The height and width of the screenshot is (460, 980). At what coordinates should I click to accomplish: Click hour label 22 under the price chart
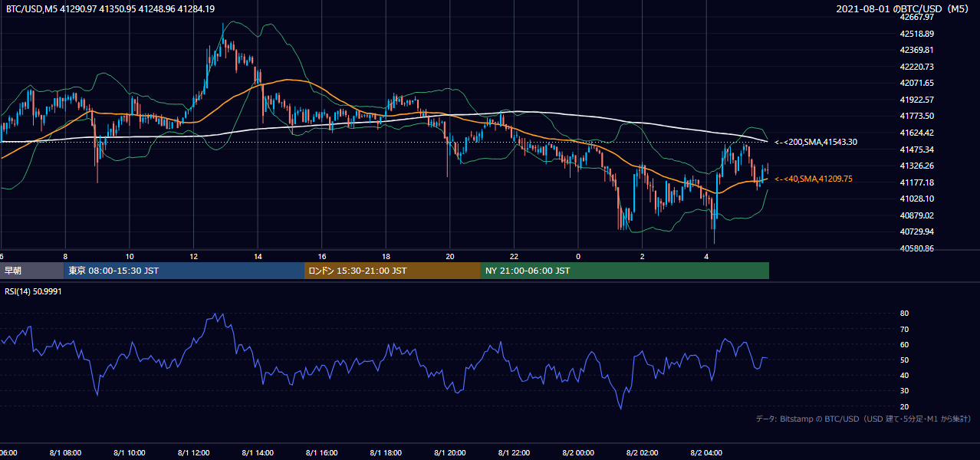[x=515, y=257]
